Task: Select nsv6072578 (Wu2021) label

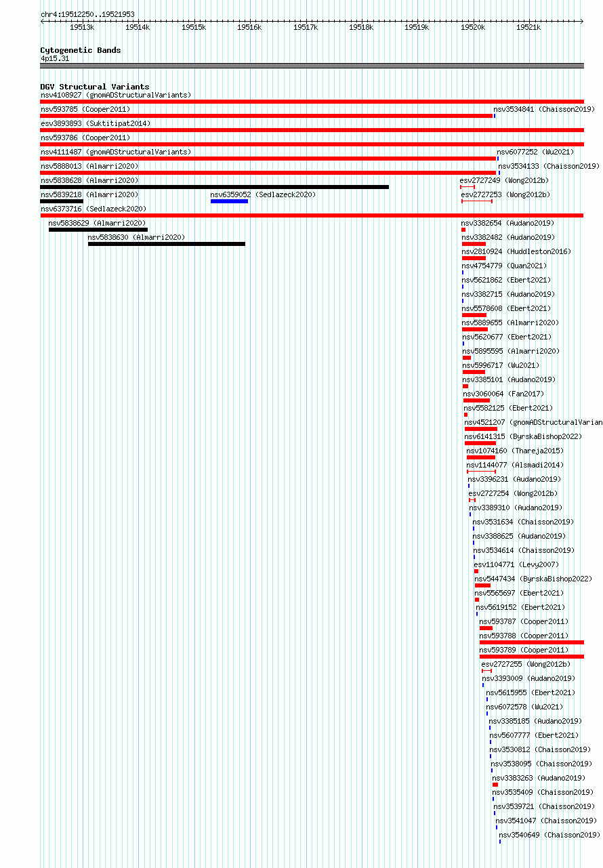Action: 524,707
